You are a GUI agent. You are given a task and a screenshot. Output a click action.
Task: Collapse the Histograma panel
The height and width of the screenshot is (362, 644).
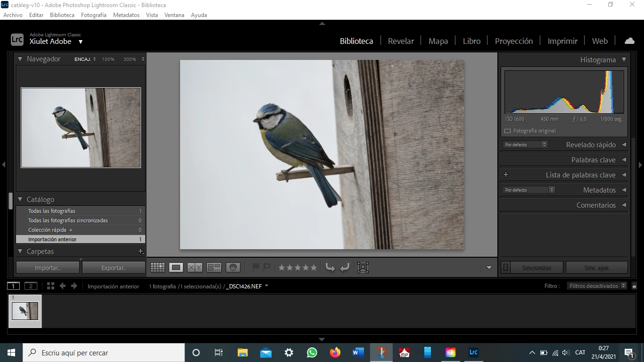coord(624,59)
